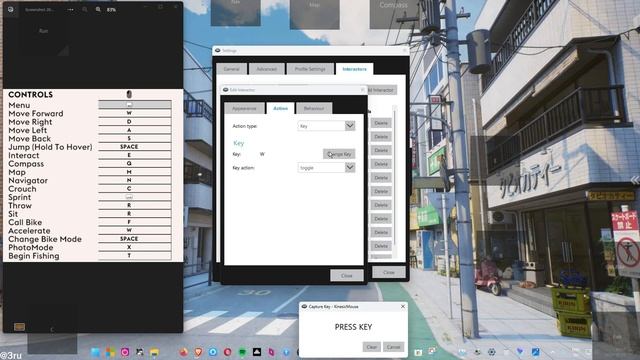
Task: Click the eye icon in Edit Interactor title
Action: 225,90
